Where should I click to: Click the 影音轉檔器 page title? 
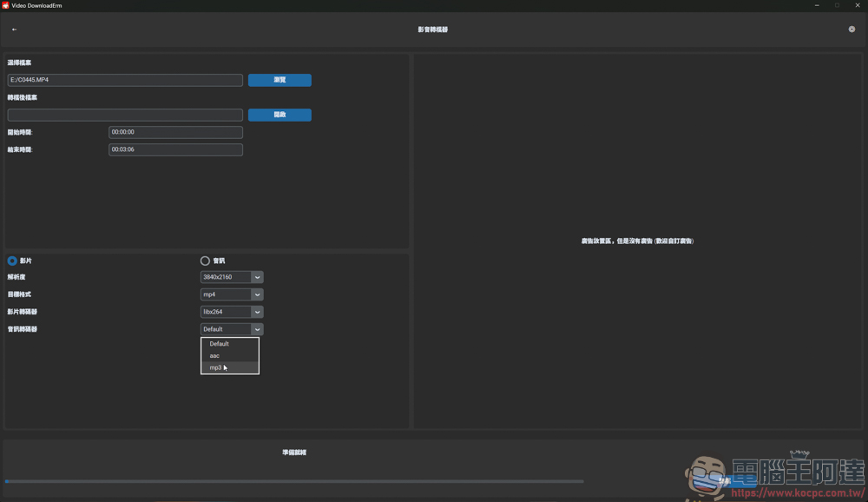click(433, 30)
